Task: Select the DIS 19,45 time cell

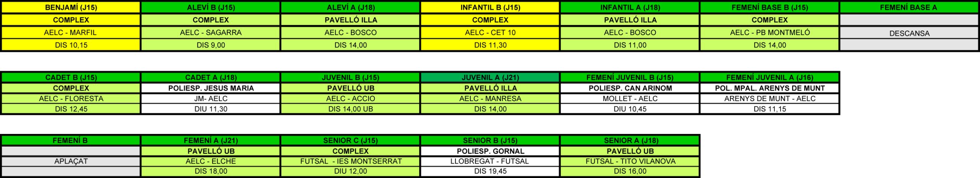Action: [490, 171]
